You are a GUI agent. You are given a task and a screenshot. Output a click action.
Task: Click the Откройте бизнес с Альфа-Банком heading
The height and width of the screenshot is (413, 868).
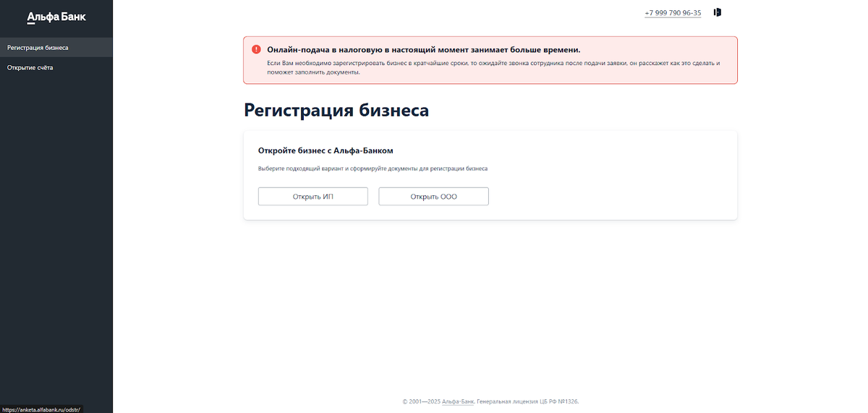325,150
